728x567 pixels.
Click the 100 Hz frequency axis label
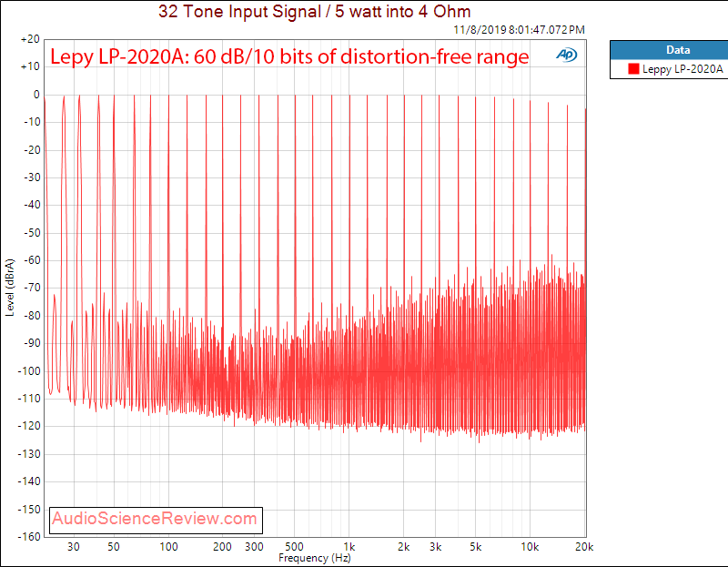pos(168,547)
